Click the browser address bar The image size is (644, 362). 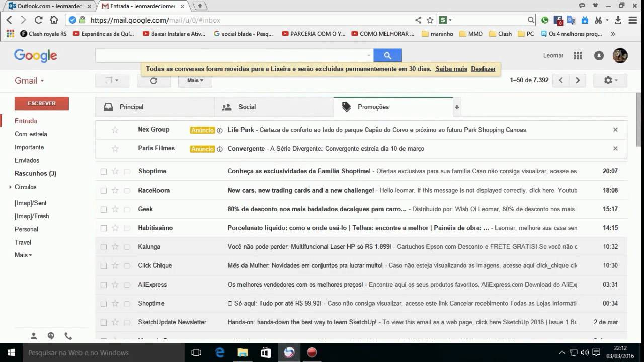[x=252, y=20]
